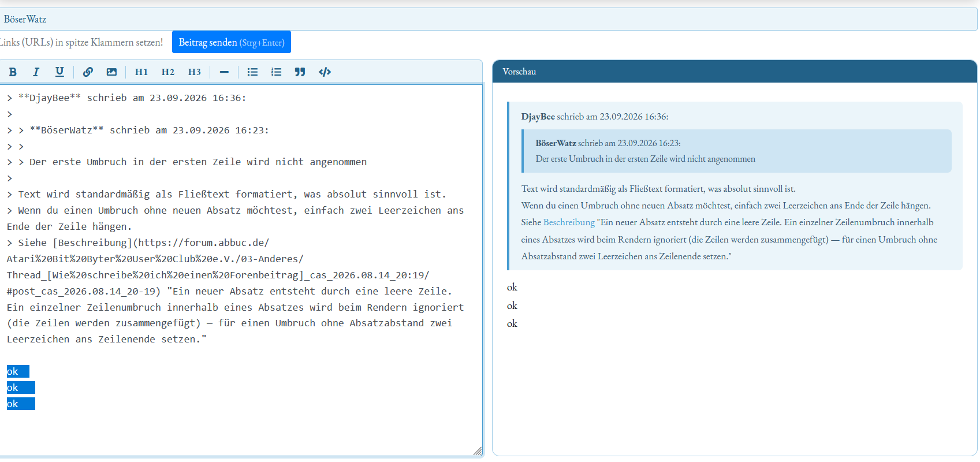Click in the BöserWatz name field

(489, 19)
